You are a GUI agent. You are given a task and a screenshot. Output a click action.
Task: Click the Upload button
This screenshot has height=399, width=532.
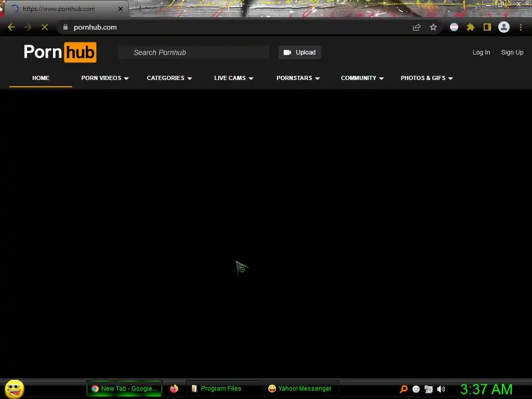click(x=300, y=52)
